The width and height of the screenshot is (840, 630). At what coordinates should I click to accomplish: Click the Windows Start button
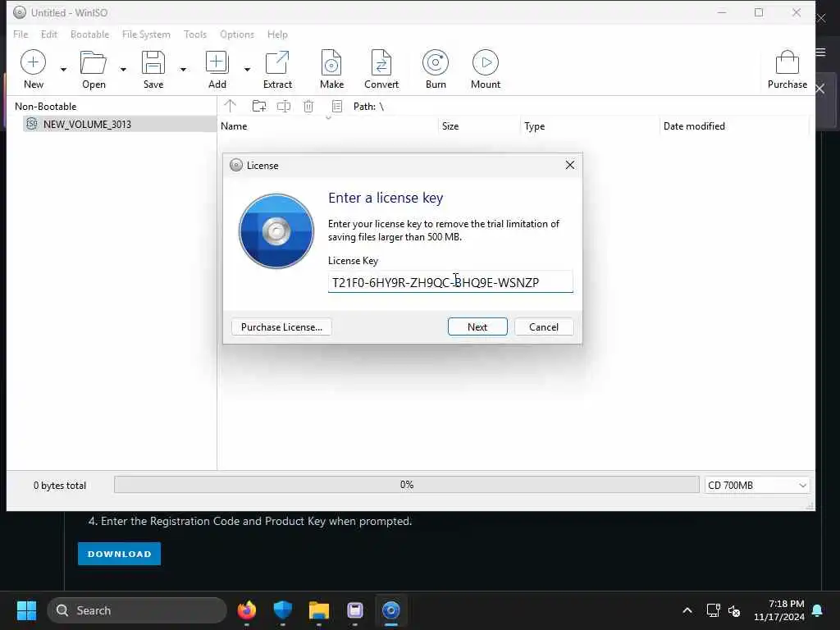click(x=26, y=610)
